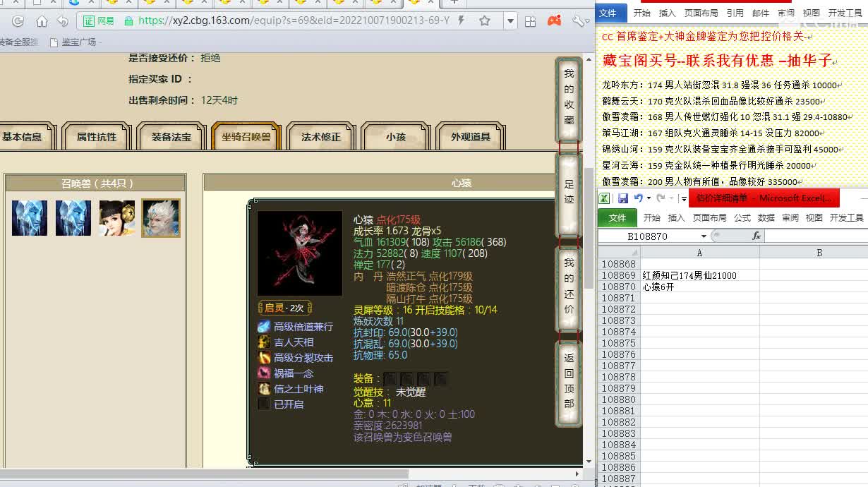Open the 公式 tab in Excel

tap(742, 217)
